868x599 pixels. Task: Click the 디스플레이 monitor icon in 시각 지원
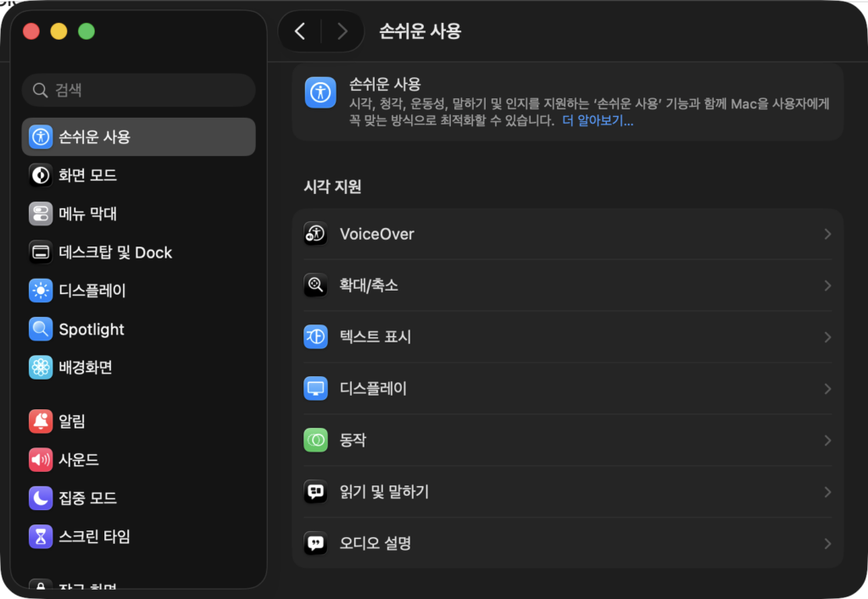pos(315,388)
